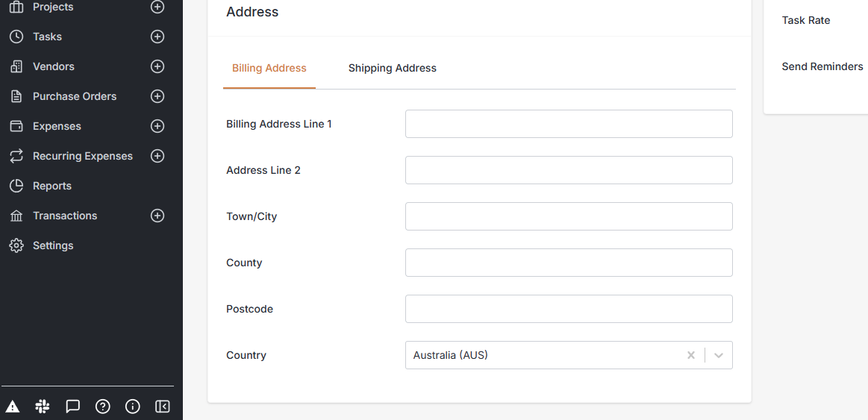Open the Slack icon in sidebar footer

43,407
